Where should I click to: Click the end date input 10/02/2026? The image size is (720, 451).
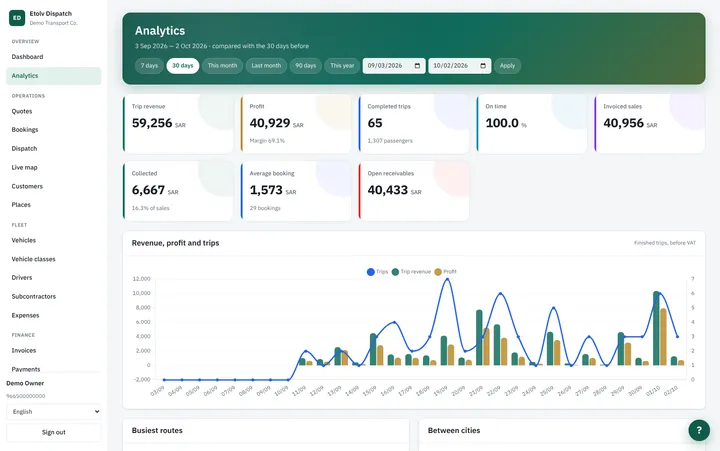tap(460, 66)
